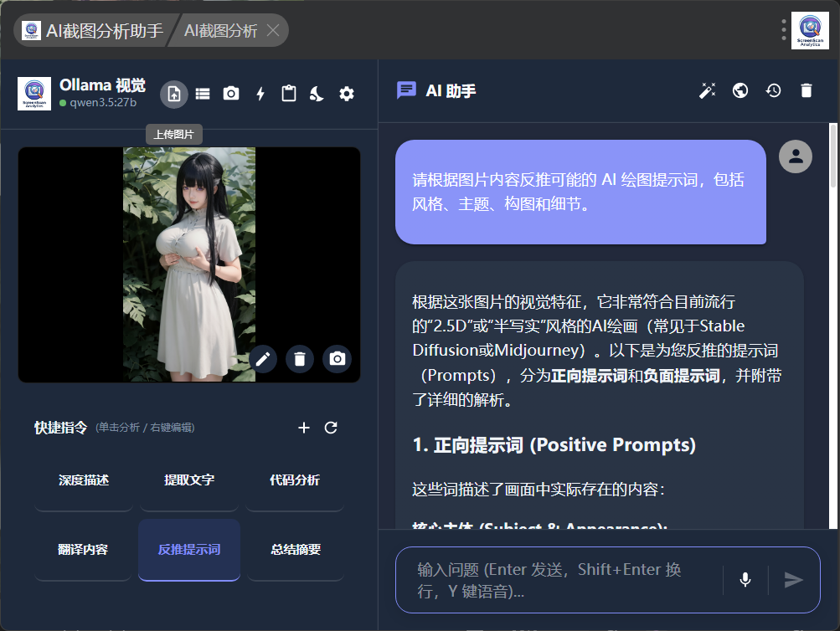Select the 深度描述 quick command
The height and width of the screenshot is (631, 840).
coord(84,480)
